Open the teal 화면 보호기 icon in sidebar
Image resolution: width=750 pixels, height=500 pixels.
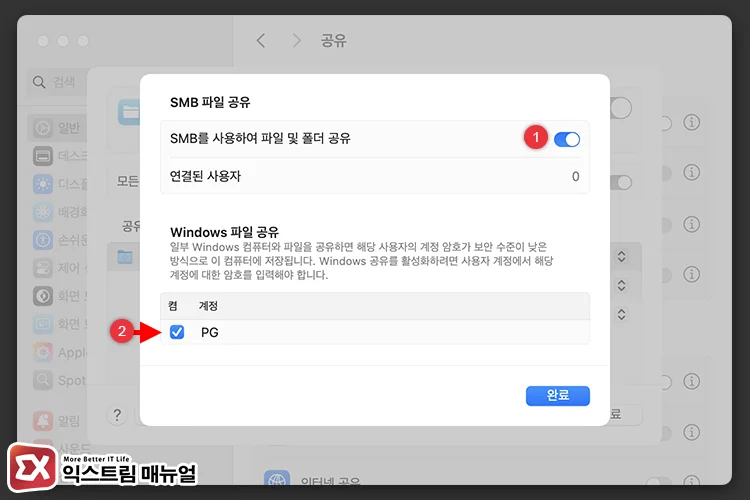click(x=43, y=324)
